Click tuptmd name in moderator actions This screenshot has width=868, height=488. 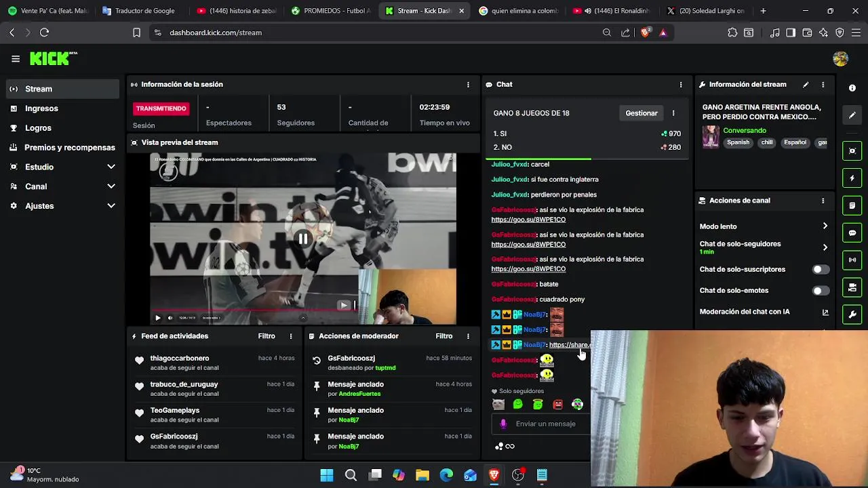[x=385, y=368]
